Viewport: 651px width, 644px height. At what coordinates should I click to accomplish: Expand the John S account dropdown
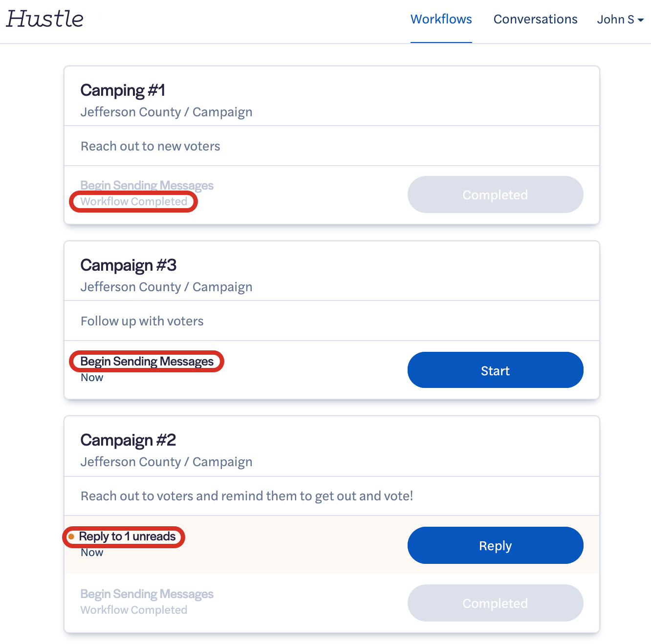coord(620,20)
